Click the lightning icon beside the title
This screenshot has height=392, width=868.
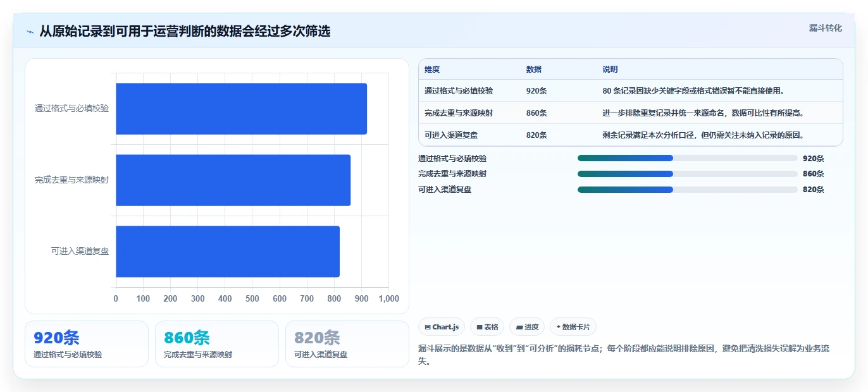(x=30, y=32)
